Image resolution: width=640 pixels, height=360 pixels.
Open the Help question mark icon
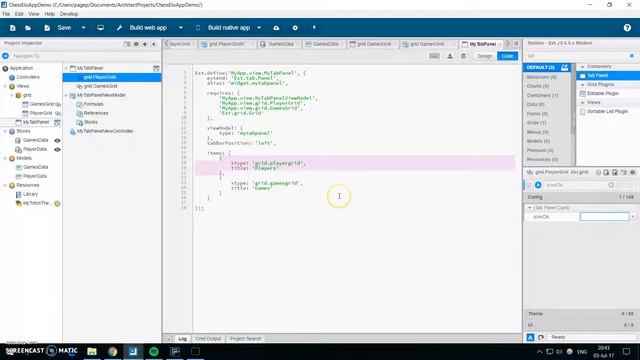click(627, 28)
